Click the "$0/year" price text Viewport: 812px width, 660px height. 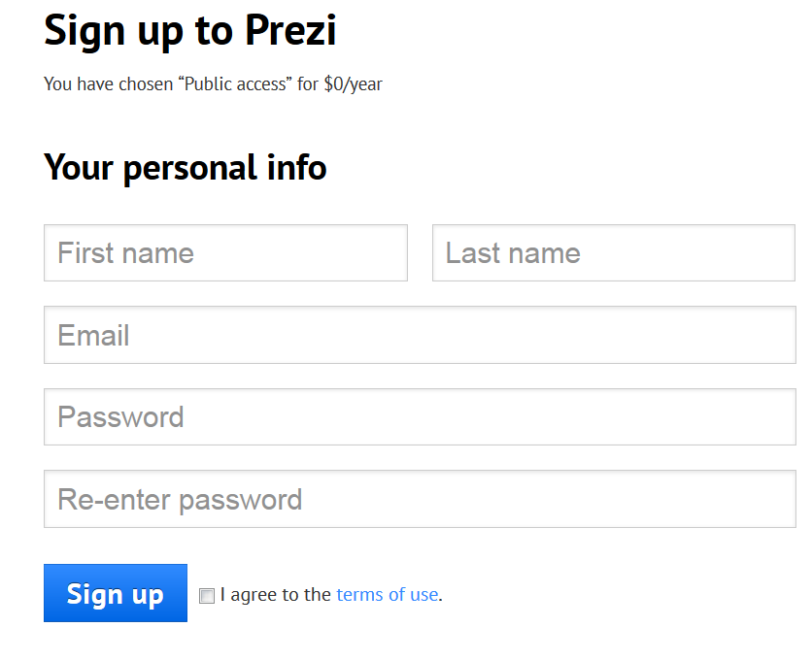353,84
